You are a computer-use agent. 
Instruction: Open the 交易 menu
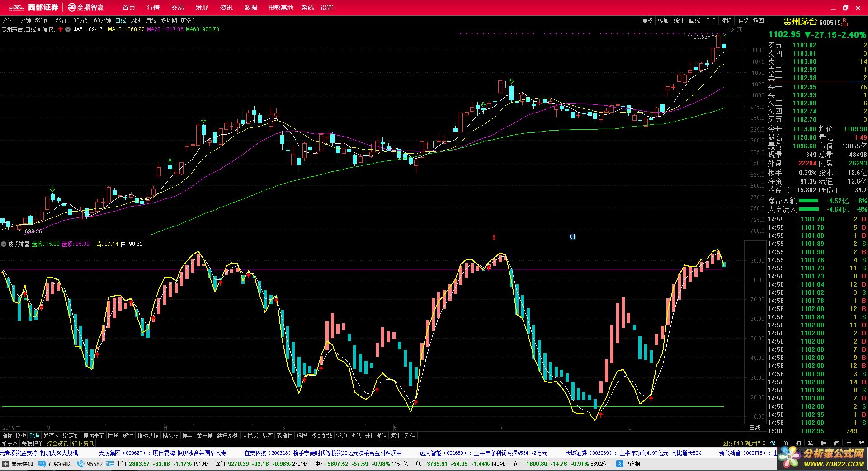178,8
